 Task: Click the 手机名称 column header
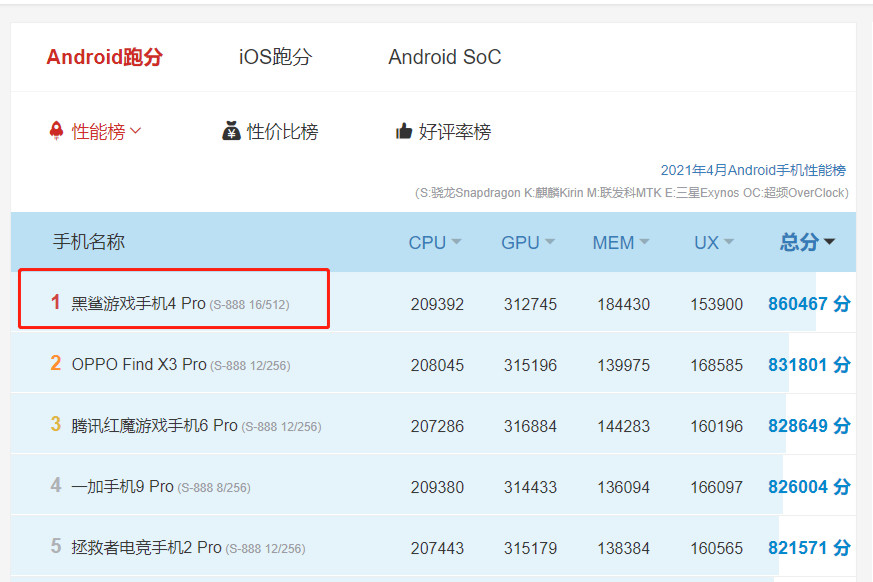click(x=89, y=242)
